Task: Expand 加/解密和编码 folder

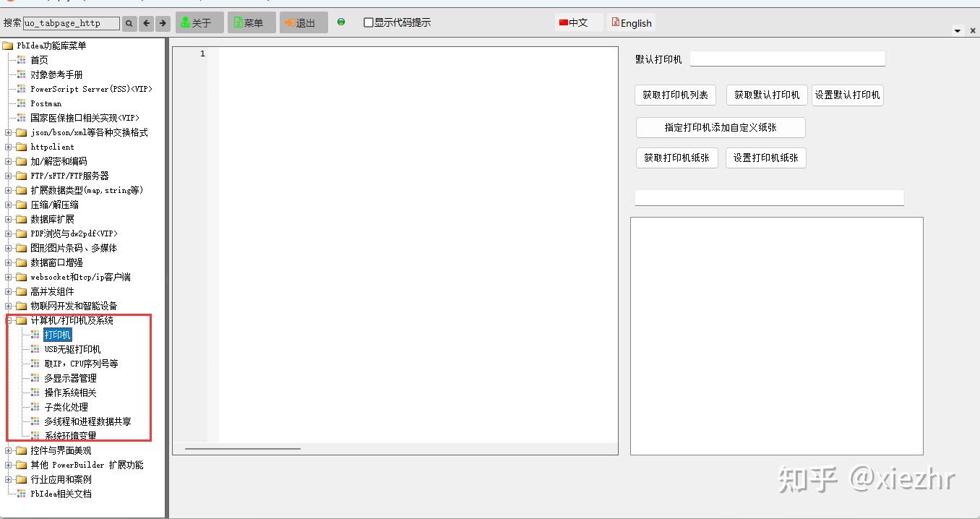Action: click(9, 161)
